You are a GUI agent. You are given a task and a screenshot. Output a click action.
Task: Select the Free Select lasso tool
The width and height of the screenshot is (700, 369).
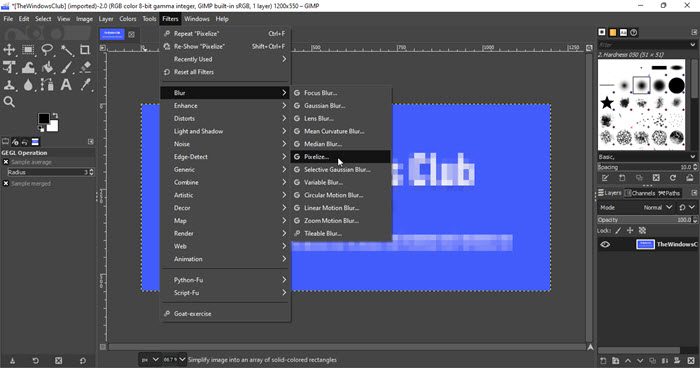pos(47,50)
